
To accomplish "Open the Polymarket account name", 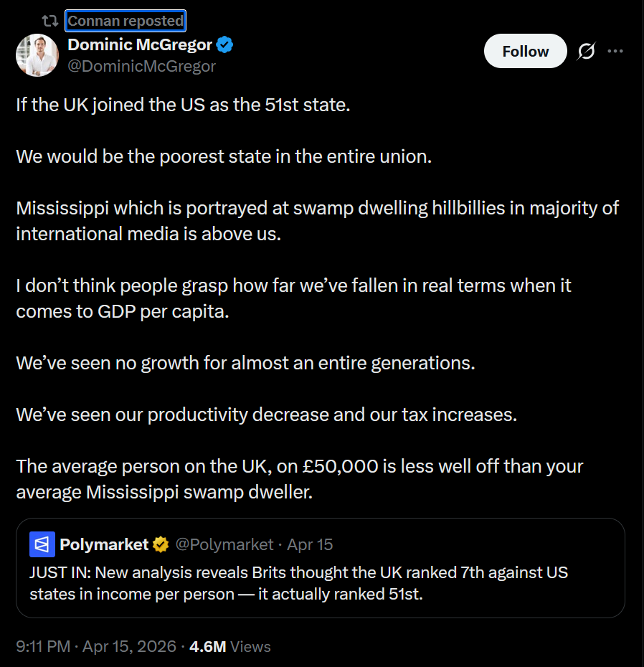I will pyautogui.click(x=104, y=545).
